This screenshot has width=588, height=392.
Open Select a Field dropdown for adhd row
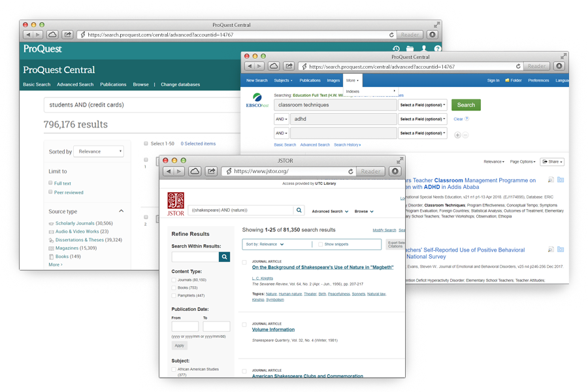(x=423, y=119)
